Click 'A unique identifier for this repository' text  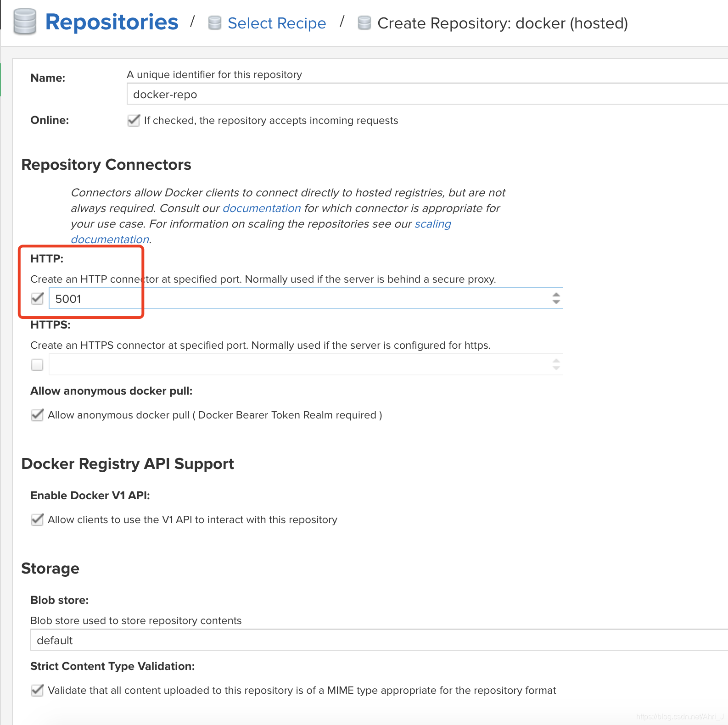click(214, 74)
